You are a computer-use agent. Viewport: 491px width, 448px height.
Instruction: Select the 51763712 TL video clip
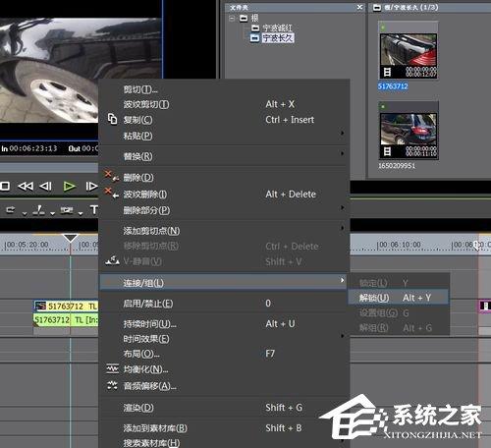point(66,307)
